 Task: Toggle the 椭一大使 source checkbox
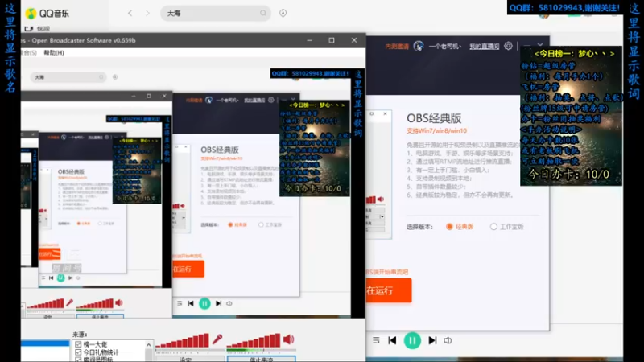pos(78,344)
